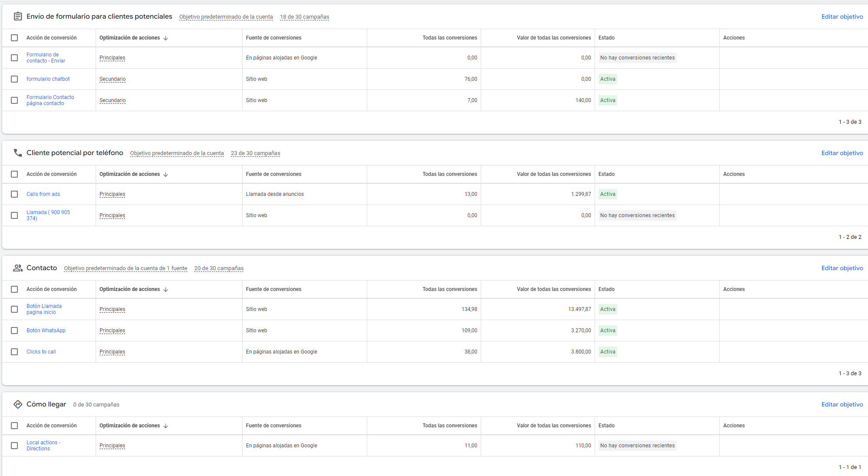Click the Activa status of formulario chatbot

point(608,79)
